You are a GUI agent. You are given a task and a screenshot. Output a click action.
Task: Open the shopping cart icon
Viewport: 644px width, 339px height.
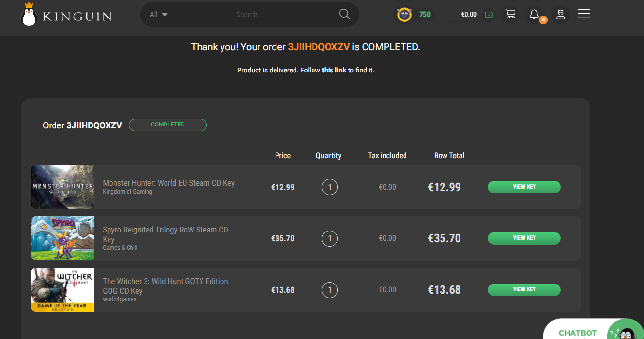click(510, 14)
